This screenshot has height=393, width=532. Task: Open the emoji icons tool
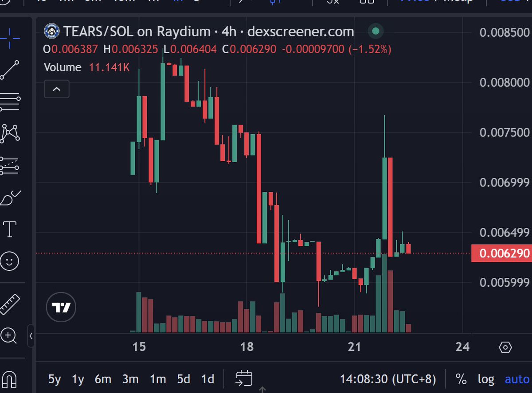(9, 261)
